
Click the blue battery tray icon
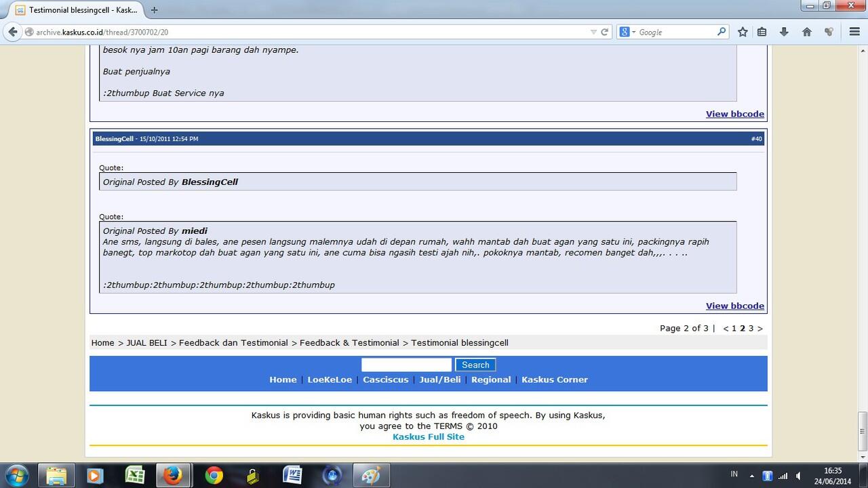pos(768,476)
